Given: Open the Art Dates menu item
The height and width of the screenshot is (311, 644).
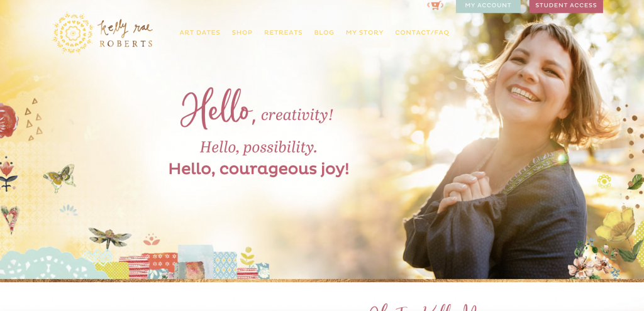Looking at the screenshot, I should click(199, 33).
